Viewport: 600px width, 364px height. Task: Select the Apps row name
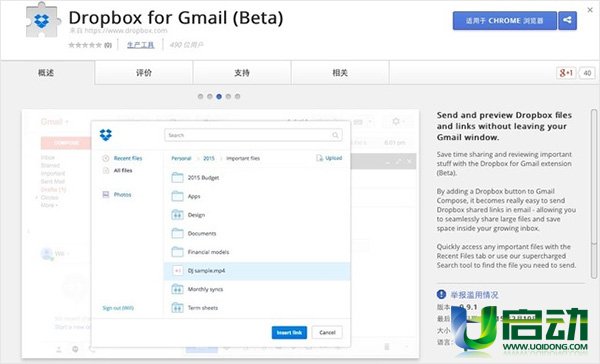pos(194,196)
